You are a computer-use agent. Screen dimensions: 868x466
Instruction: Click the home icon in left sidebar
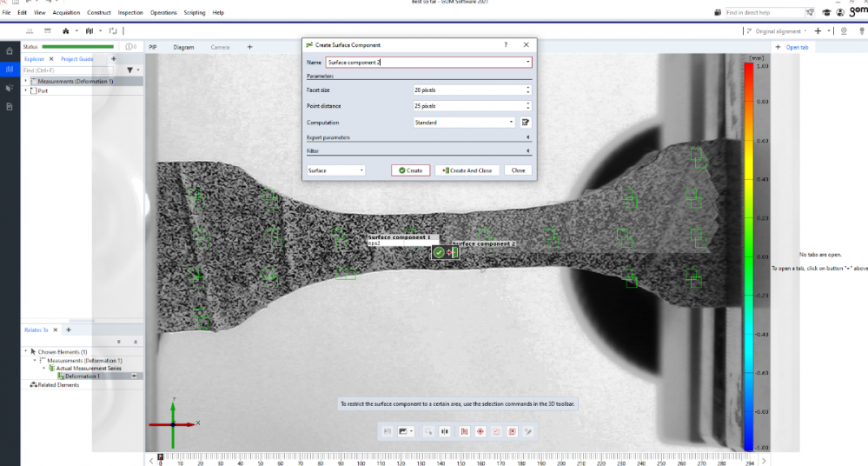9,51
